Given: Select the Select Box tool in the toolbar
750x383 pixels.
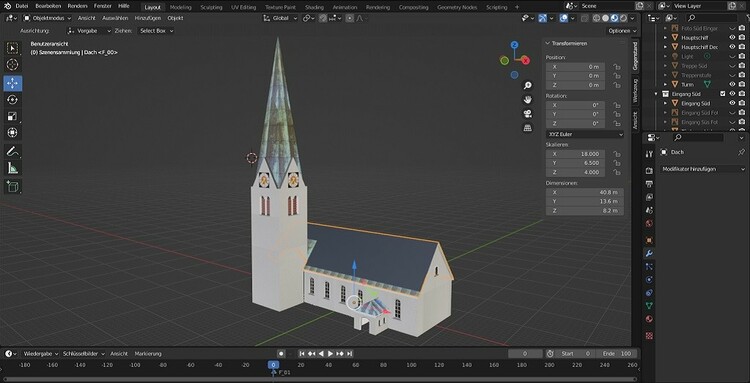Looking at the screenshot, I should pyautogui.click(x=13, y=48).
